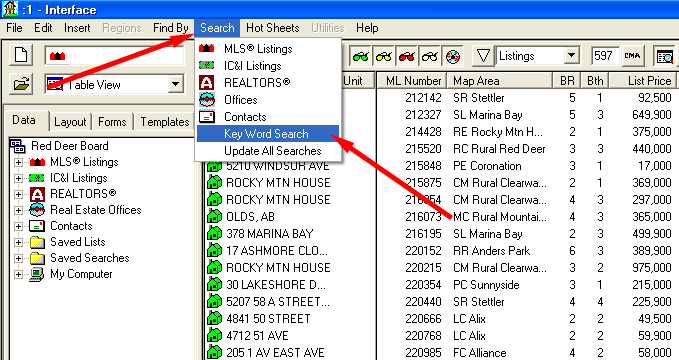
Task: Open the Table View dropdown
Action: pyautogui.click(x=175, y=84)
